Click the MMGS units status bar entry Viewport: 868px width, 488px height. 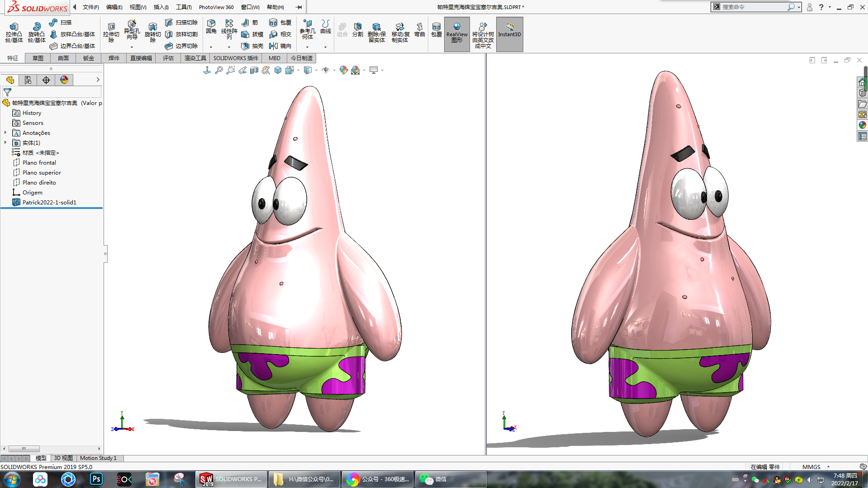811,467
